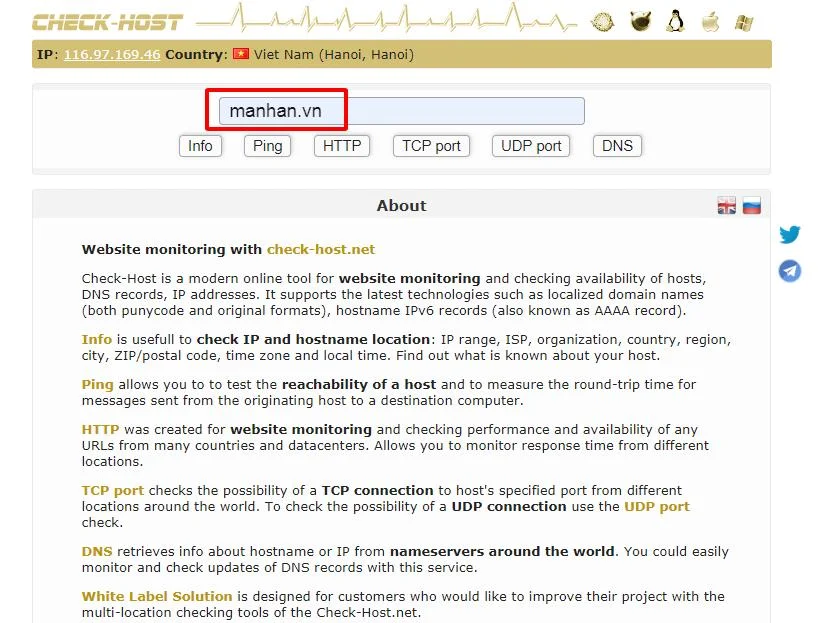The width and height of the screenshot is (818, 623).
Task: Click the UDP port button
Action: tap(531, 146)
